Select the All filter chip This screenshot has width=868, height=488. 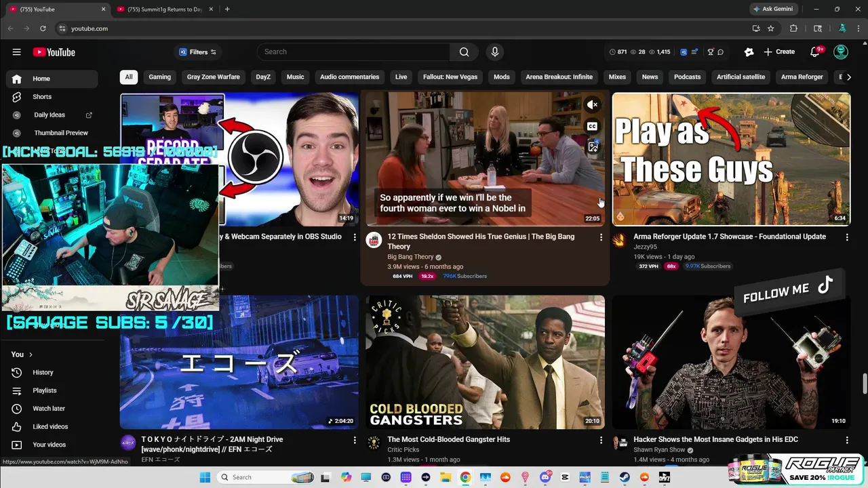point(128,77)
